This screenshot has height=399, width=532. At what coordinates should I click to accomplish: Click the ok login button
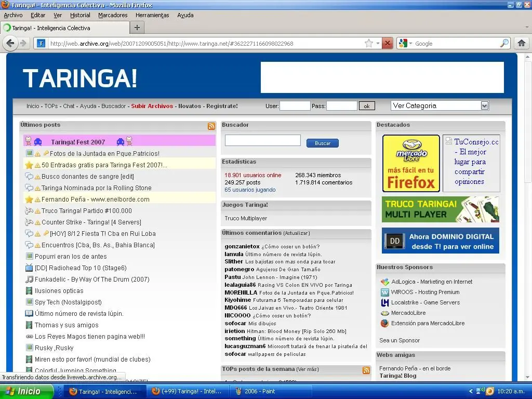pos(367,106)
